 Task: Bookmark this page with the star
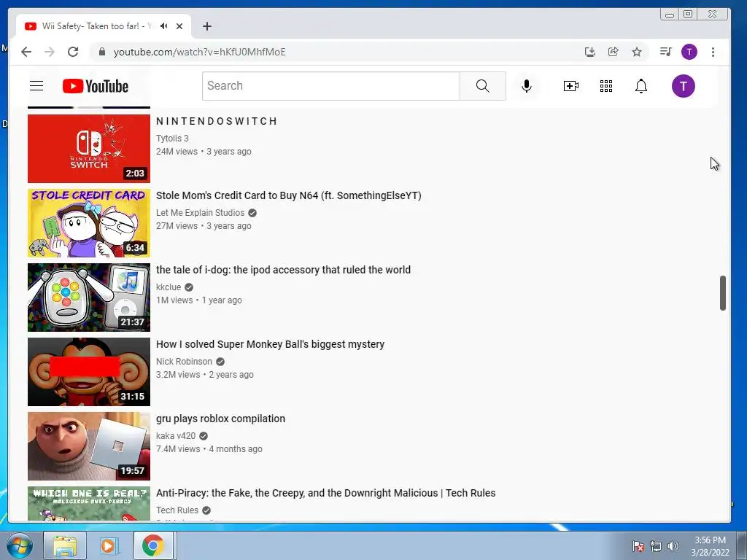[x=636, y=52]
